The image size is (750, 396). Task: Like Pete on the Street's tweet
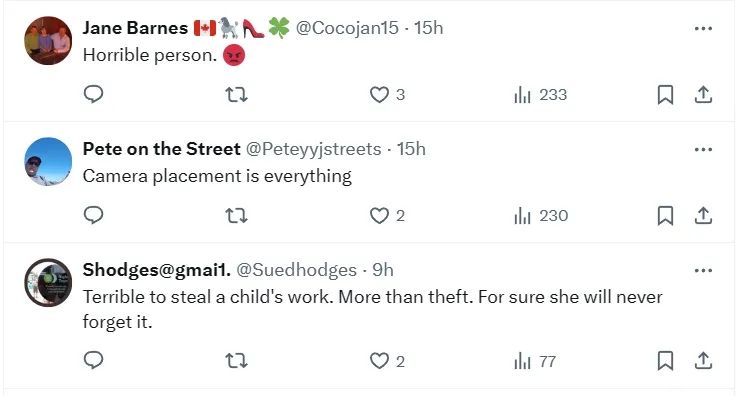point(387,216)
